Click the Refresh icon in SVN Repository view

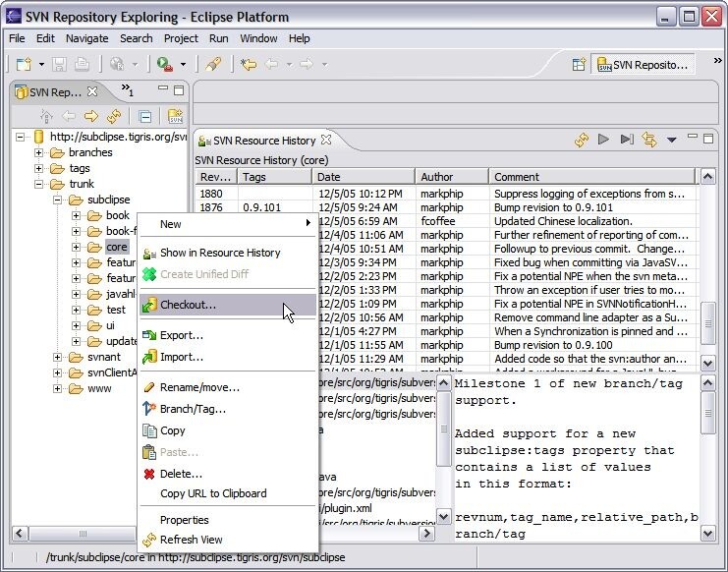[x=113, y=116]
